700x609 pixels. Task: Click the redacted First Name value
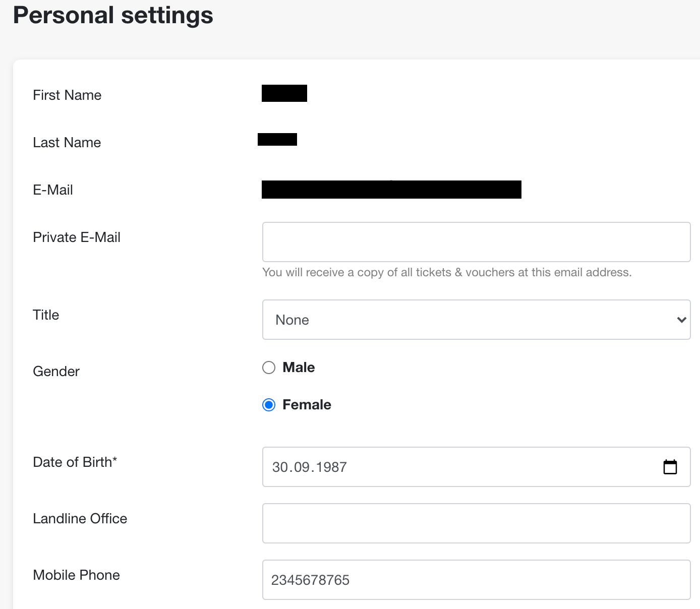[284, 93]
